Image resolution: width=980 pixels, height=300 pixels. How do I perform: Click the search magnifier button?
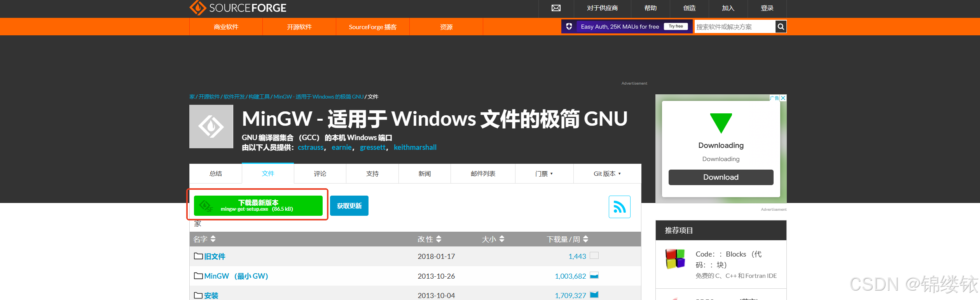click(781, 27)
